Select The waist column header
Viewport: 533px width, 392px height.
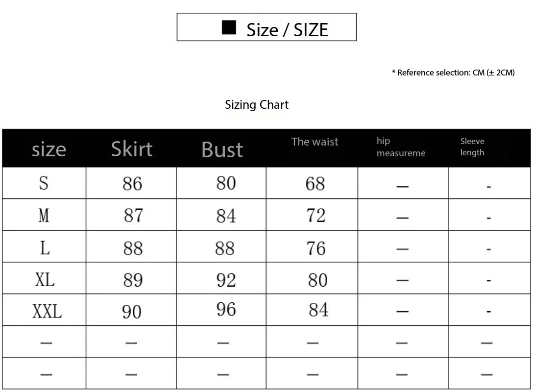click(x=315, y=142)
